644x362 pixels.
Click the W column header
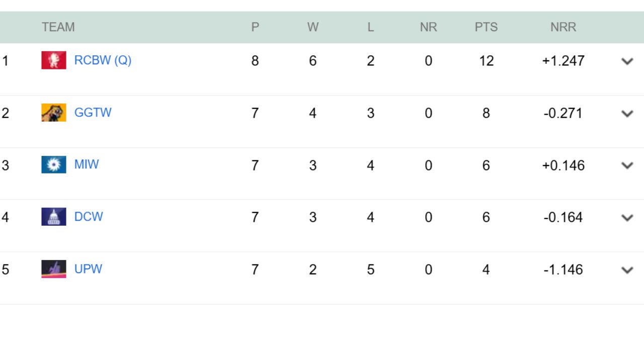(x=312, y=28)
